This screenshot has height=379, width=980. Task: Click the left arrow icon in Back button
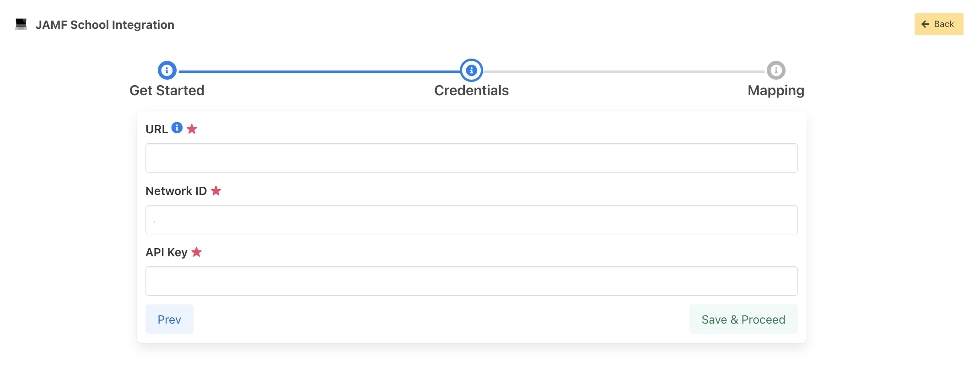click(x=925, y=24)
